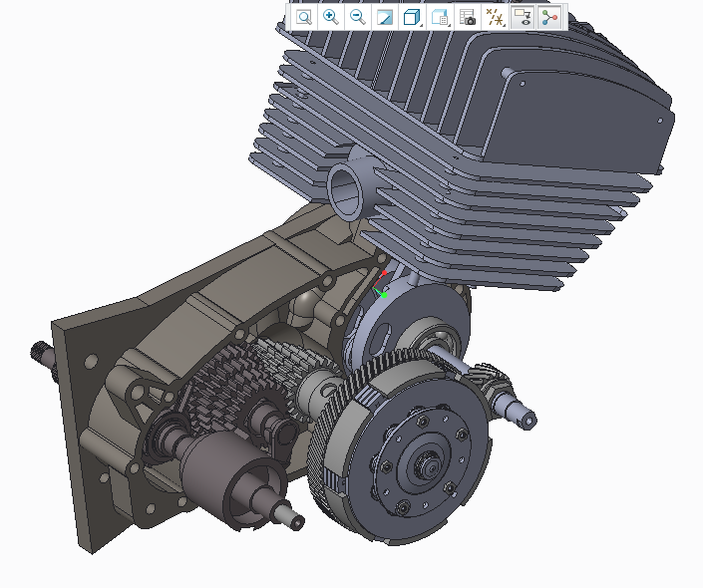Activate the Zoom Out tool

(x=358, y=18)
